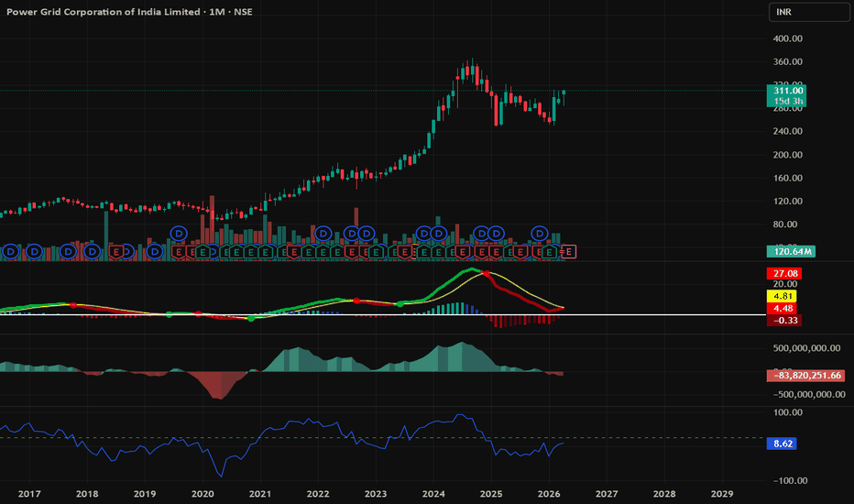This screenshot has width=854, height=504.
Task: Click the -83,820,251.66 indicator value label
Action: [x=805, y=376]
